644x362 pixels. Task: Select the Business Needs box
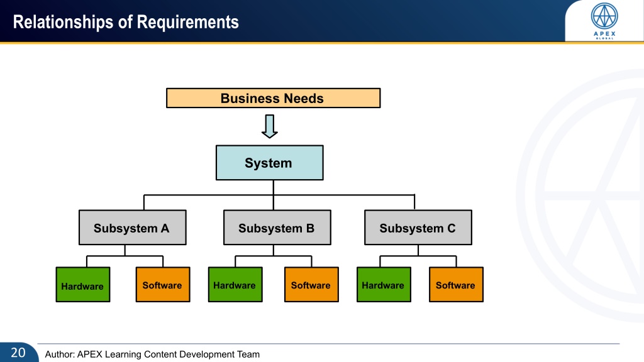[x=273, y=98]
